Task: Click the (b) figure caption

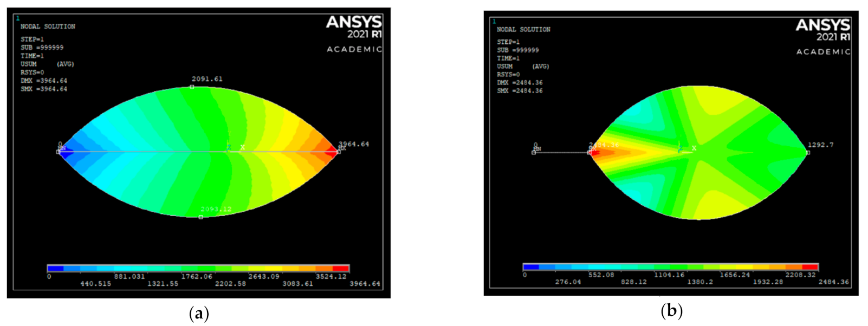Action: pyautogui.click(x=672, y=311)
